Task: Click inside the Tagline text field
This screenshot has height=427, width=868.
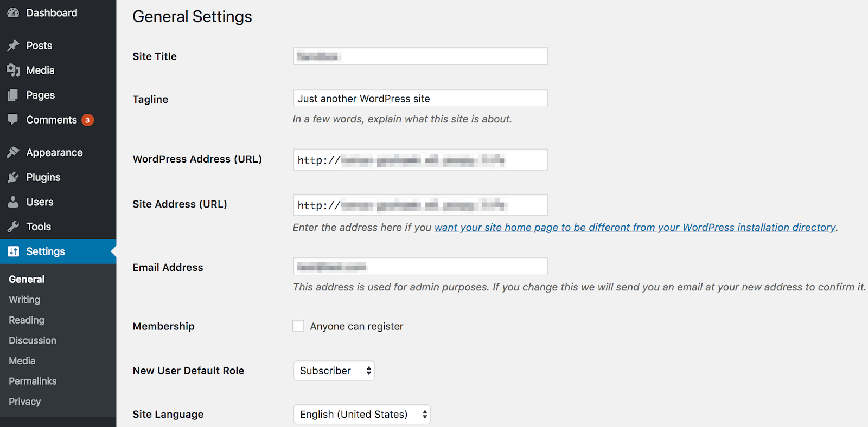Action: (x=420, y=98)
